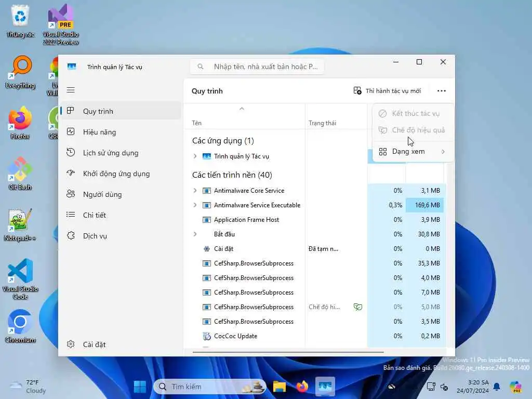Click the sort chevron above Tên column

coord(242,109)
